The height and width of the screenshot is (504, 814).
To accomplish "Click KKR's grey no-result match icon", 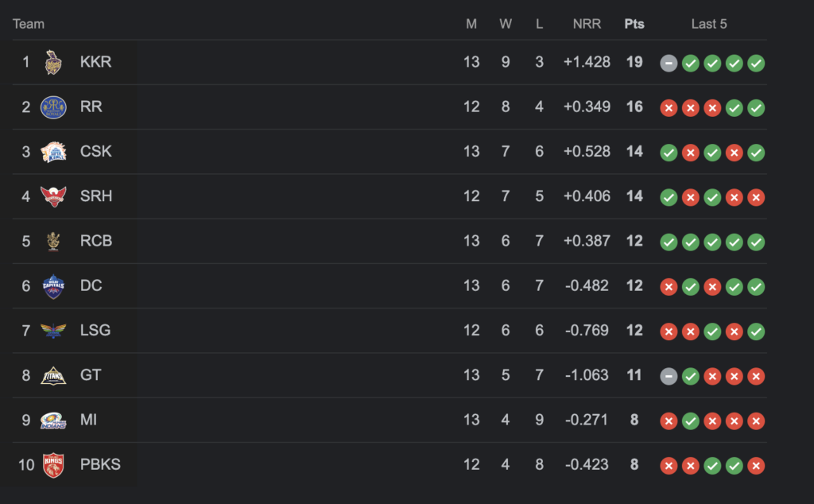I will 669,63.
